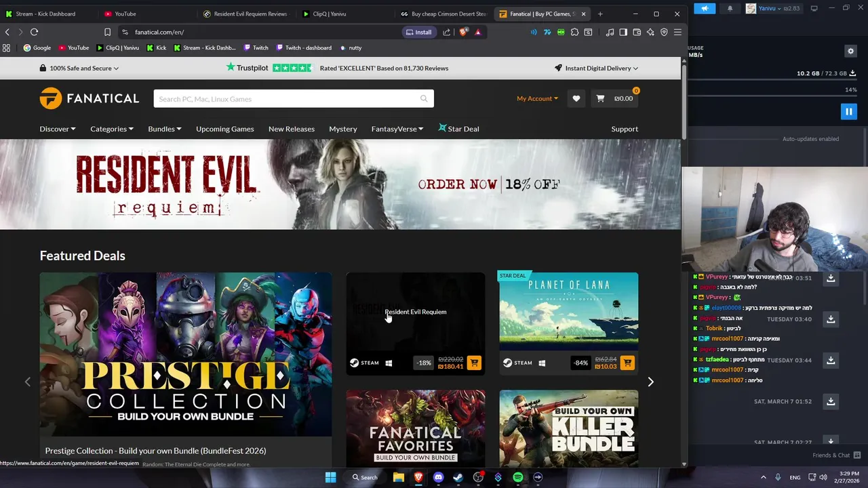Open New Releases page
Screen dimensions: 868x488
click(x=292, y=129)
